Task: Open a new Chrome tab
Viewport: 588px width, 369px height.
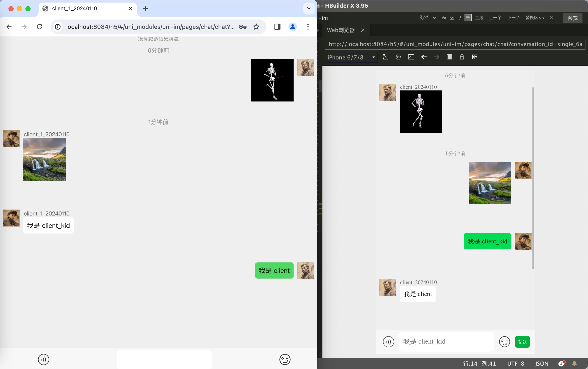Action: [x=145, y=8]
